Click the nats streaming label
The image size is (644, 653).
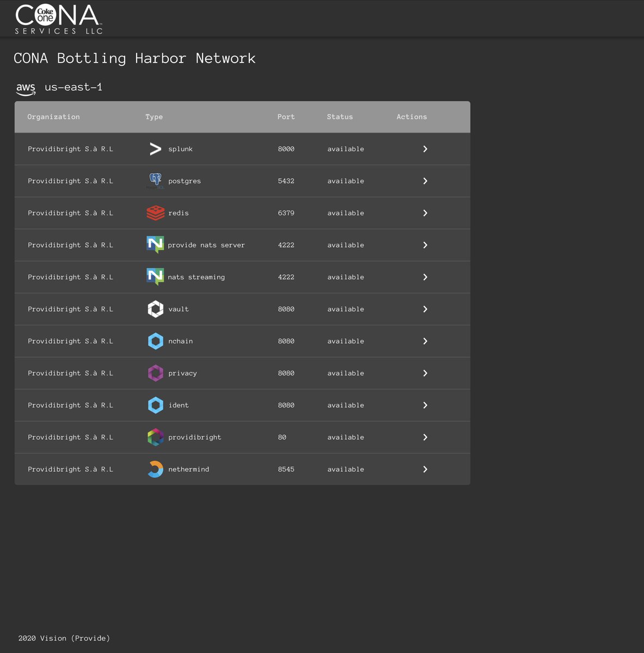click(x=196, y=278)
